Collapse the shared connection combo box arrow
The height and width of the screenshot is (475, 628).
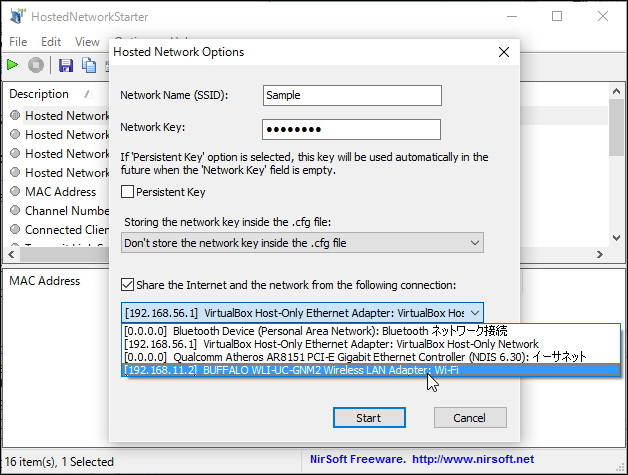pyautogui.click(x=475, y=313)
